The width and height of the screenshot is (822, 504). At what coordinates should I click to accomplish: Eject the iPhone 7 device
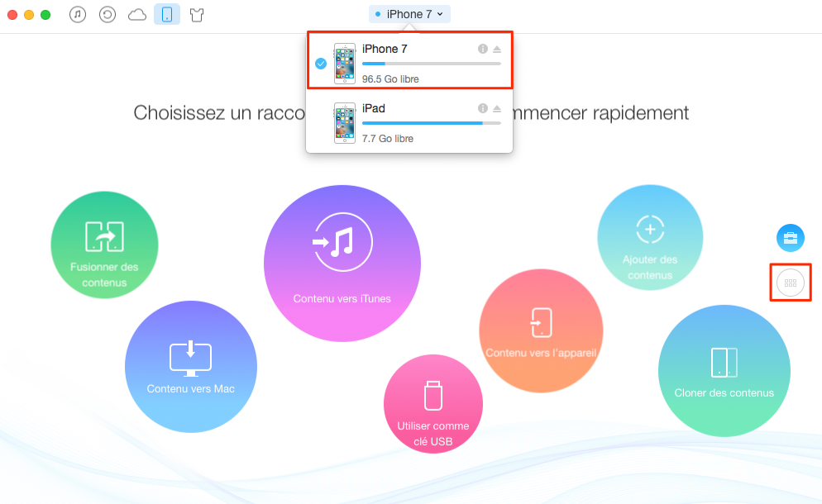click(497, 50)
